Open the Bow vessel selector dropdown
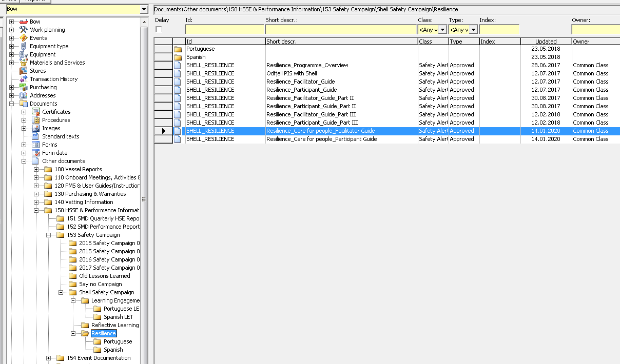Screen dimensions: 620x364 [144, 10]
